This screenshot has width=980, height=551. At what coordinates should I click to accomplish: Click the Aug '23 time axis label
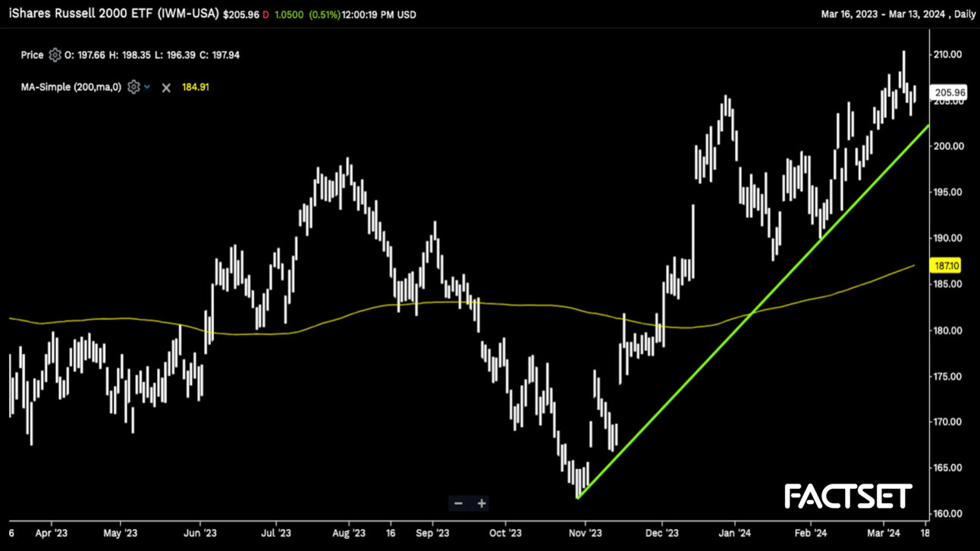pos(350,533)
